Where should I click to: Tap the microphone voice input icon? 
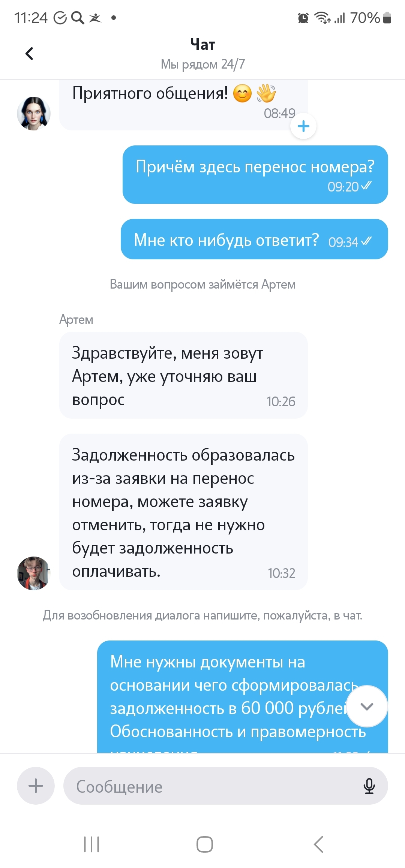[369, 786]
